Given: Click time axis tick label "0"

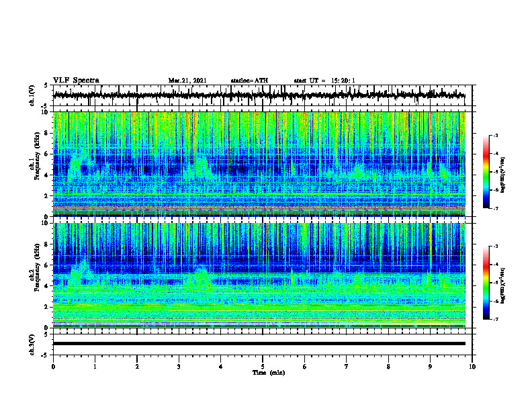Looking at the screenshot, I should pos(53,367).
